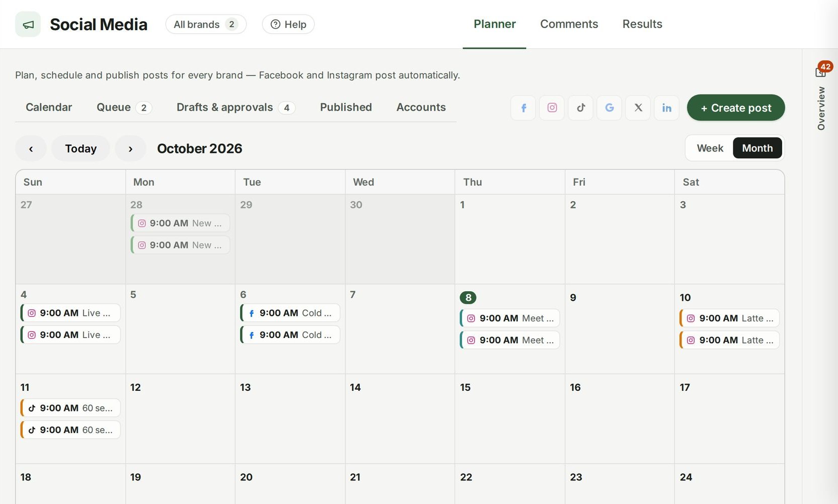
Task: Open the Accounts sub-tab
Action: click(x=421, y=107)
